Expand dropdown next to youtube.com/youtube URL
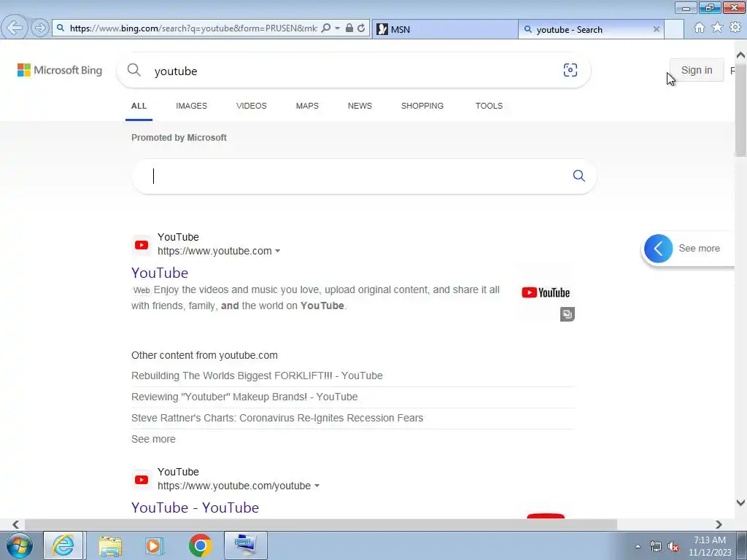Screen dimensions: 747x560 coord(317,486)
